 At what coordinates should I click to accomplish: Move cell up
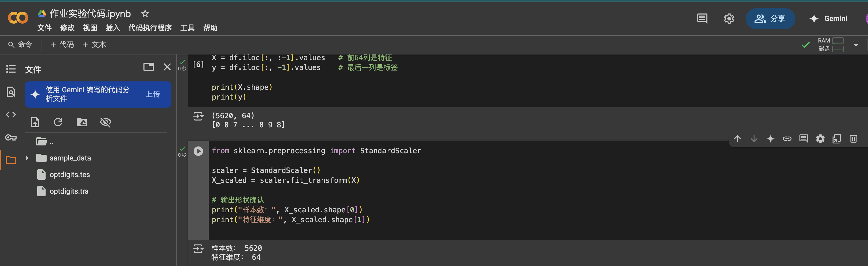pyautogui.click(x=737, y=139)
